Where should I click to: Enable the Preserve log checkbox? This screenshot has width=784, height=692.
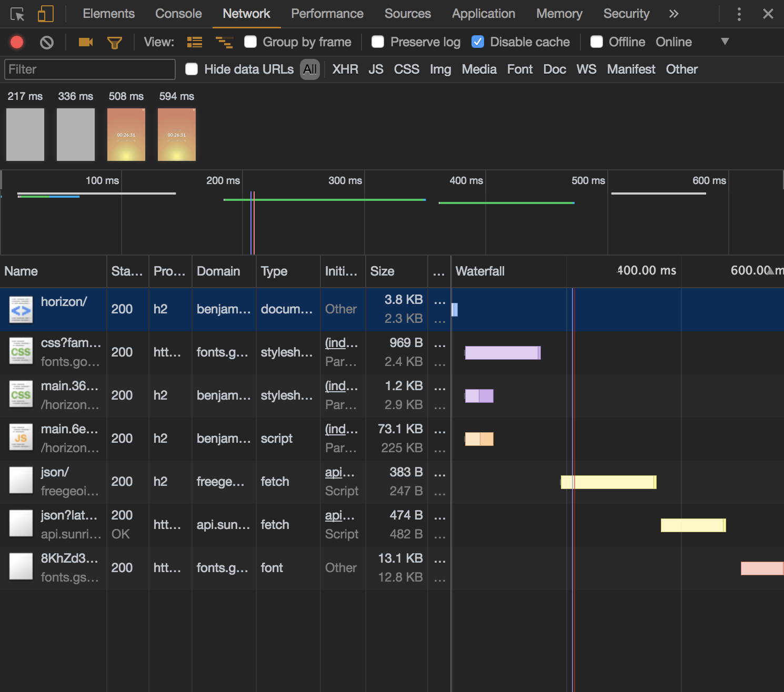click(x=378, y=42)
